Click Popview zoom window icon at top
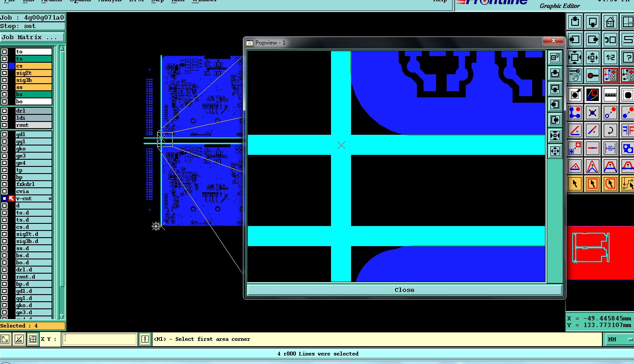Screen dimensions: 634x364 555,57
